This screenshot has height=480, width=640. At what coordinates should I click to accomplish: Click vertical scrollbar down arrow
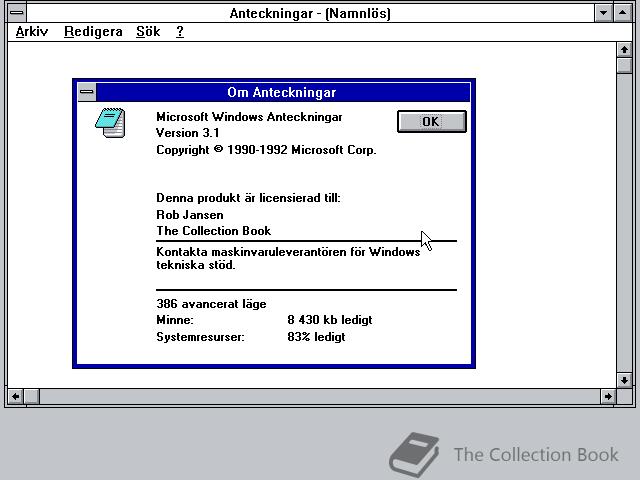(624, 380)
